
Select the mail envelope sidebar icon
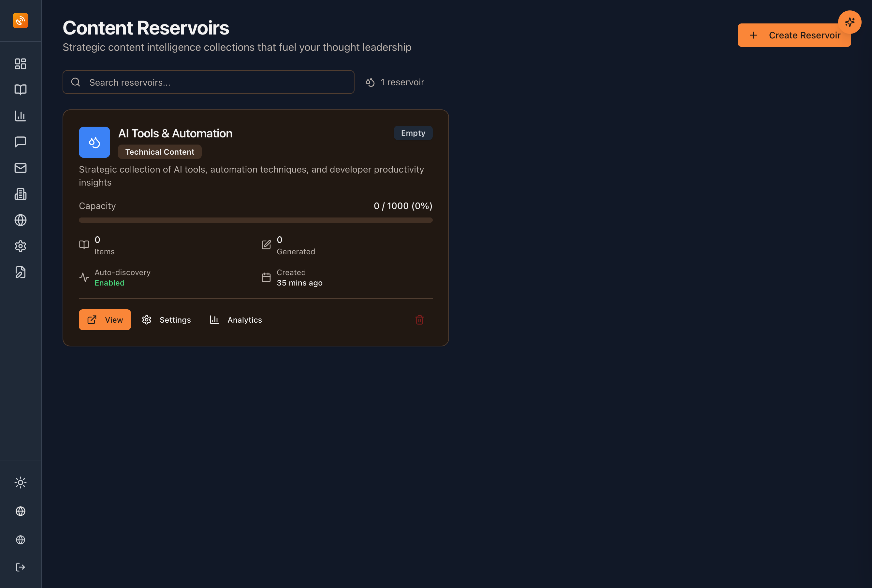[20, 168]
